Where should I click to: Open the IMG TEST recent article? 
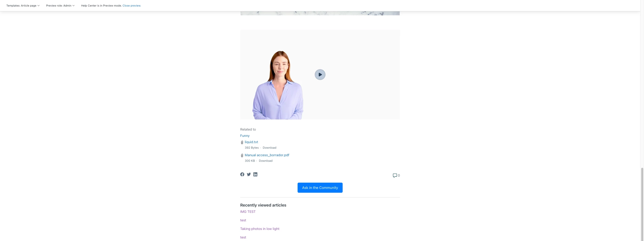point(248,212)
